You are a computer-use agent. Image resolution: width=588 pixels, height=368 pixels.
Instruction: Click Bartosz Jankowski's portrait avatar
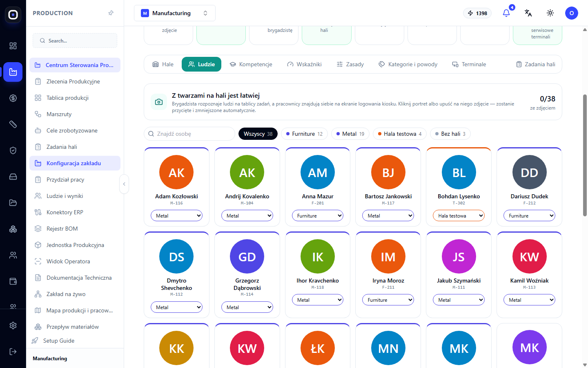pyautogui.click(x=388, y=173)
